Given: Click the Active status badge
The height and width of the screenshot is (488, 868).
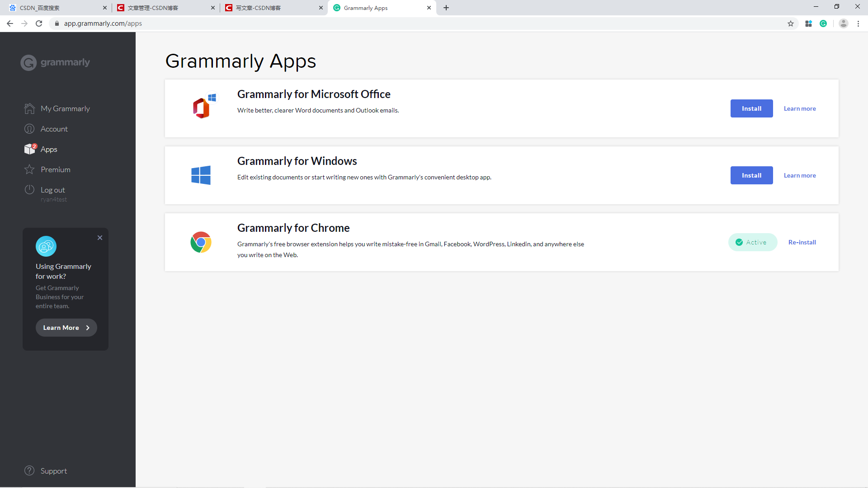Looking at the screenshot, I should (752, 242).
